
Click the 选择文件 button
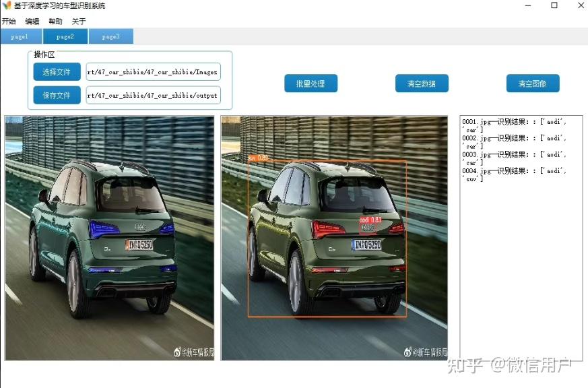click(x=56, y=71)
